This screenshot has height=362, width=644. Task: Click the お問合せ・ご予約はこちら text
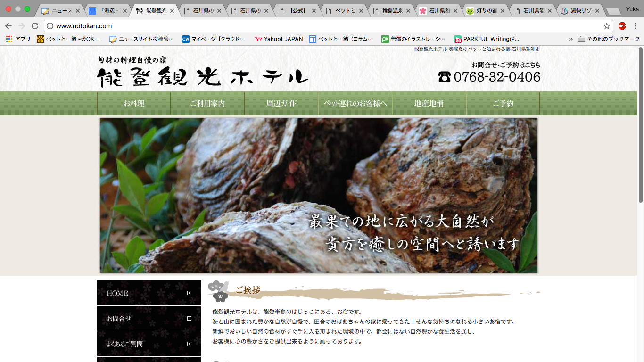click(506, 65)
